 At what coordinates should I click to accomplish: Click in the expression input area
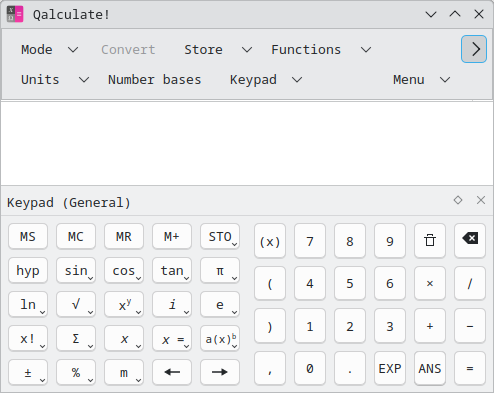point(247,143)
